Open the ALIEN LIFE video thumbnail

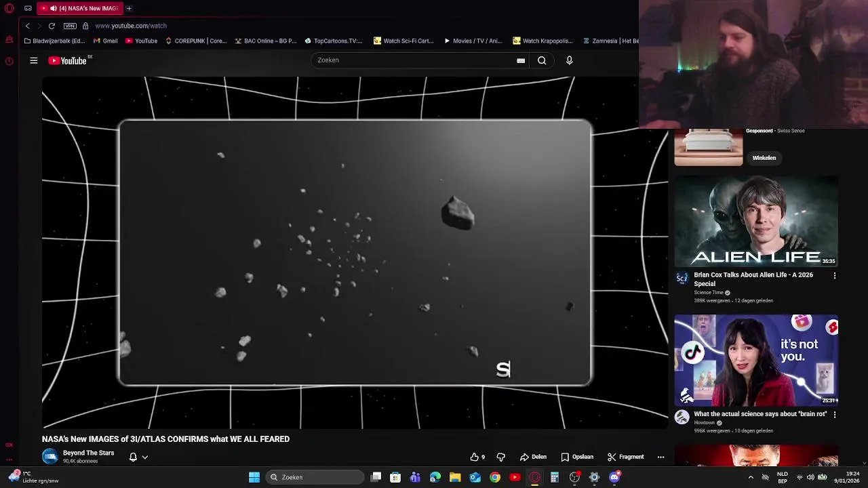click(756, 221)
